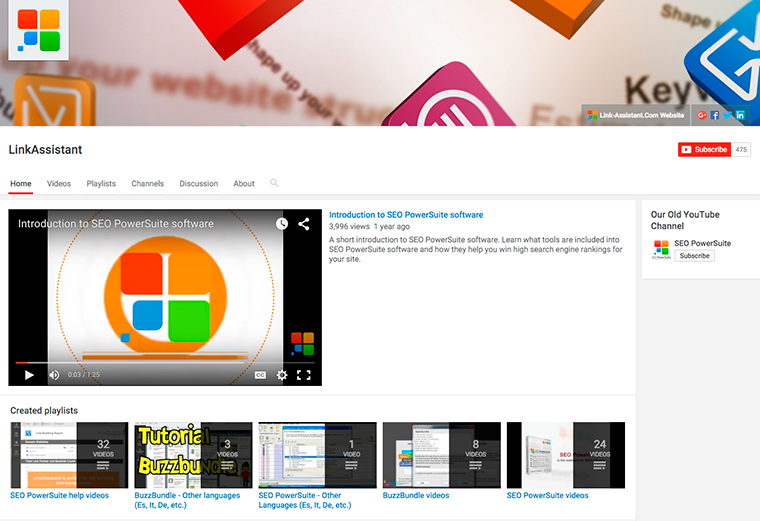The width and height of the screenshot is (760, 521).
Task: Click the Our Old YouTube Channel heading
Action: [x=685, y=220]
